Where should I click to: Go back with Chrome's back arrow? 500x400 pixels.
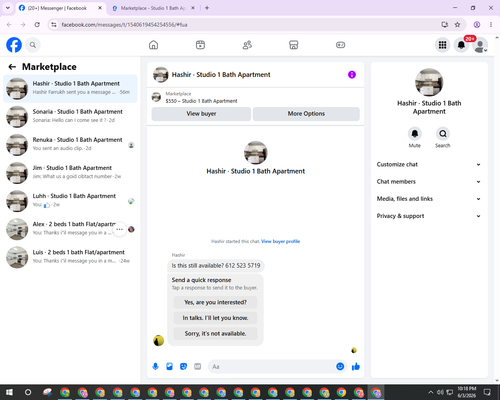(x=9, y=25)
